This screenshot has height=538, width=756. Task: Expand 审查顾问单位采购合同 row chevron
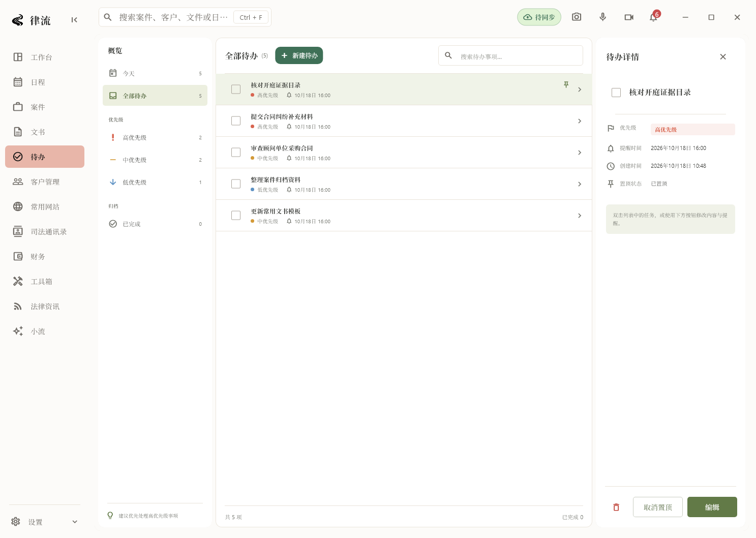pyautogui.click(x=580, y=153)
